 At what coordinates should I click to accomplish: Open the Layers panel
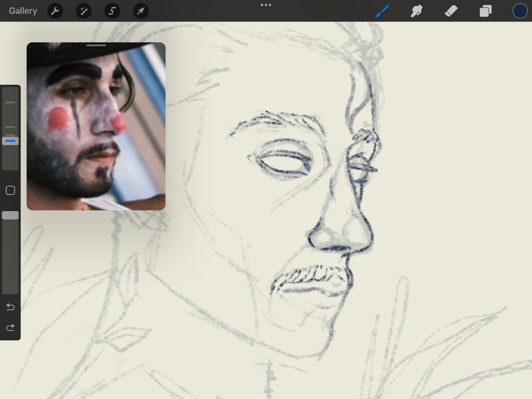[x=485, y=11]
